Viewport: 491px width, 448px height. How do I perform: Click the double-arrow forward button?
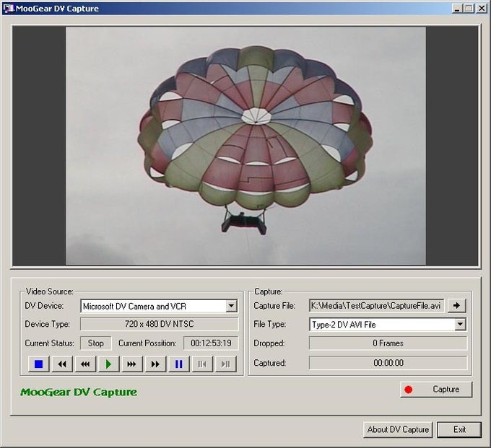(155, 364)
